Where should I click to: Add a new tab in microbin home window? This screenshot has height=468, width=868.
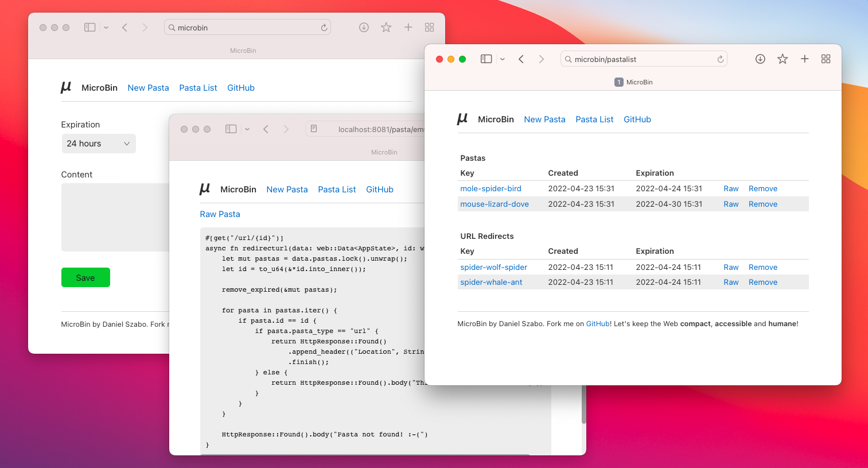click(x=408, y=28)
